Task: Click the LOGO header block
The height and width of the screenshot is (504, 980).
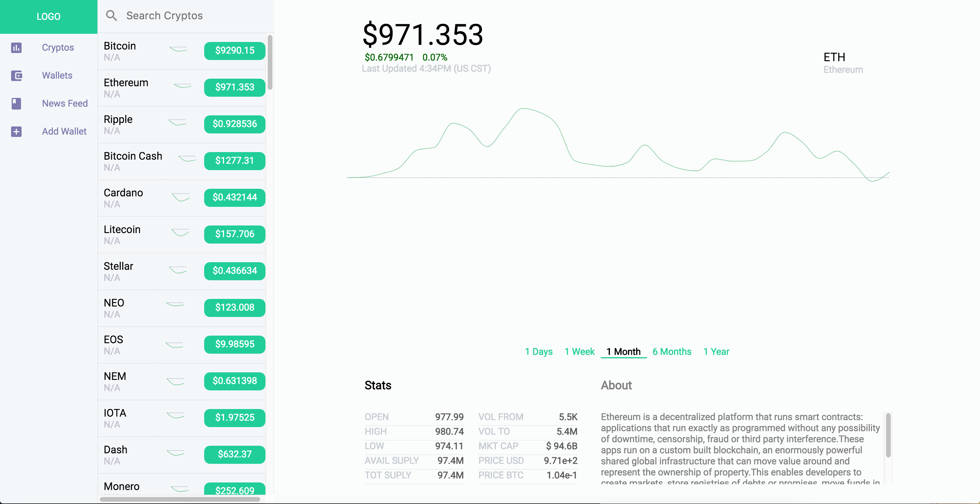Action: [x=48, y=16]
